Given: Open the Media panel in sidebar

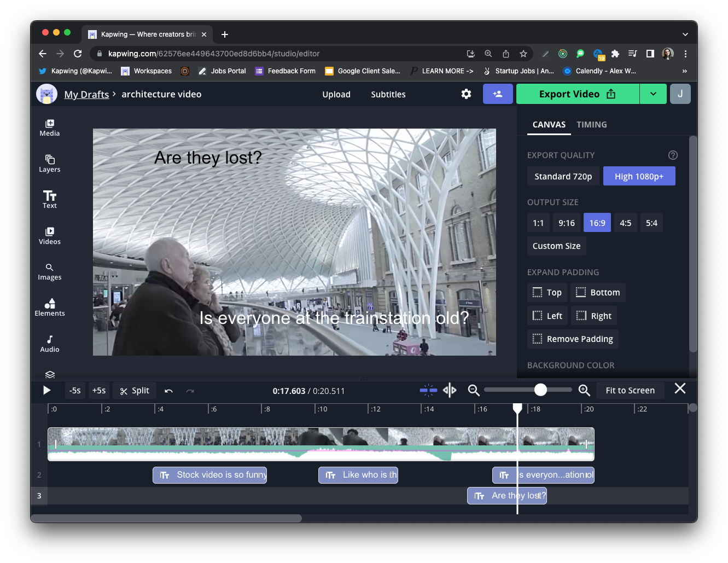Looking at the screenshot, I should [49, 127].
